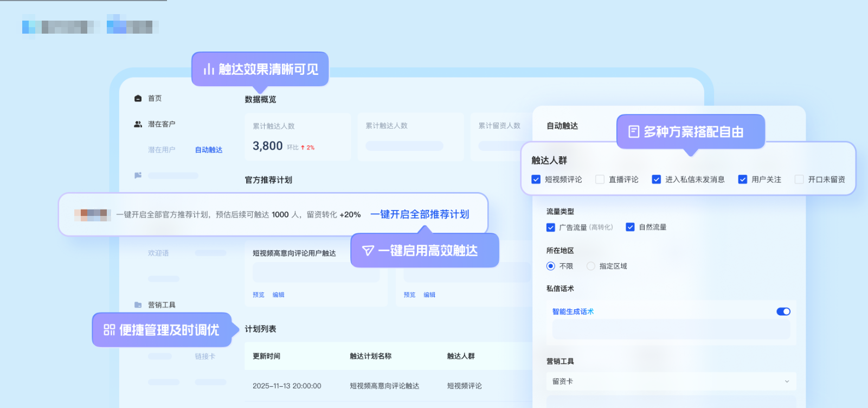Image resolution: width=868 pixels, height=408 pixels.
Task: Click the 环比 2% indicator
Action: 301,148
